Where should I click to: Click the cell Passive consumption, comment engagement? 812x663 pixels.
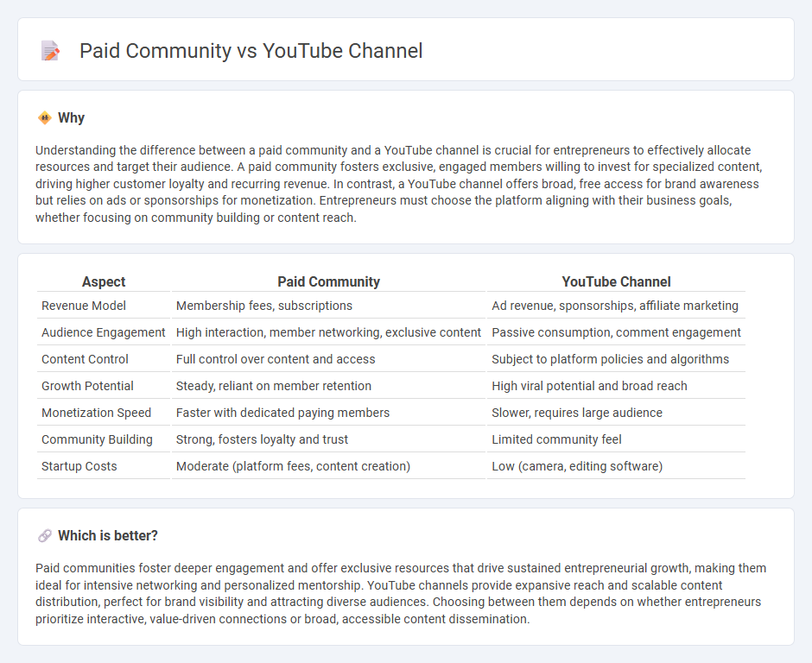click(616, 332)
